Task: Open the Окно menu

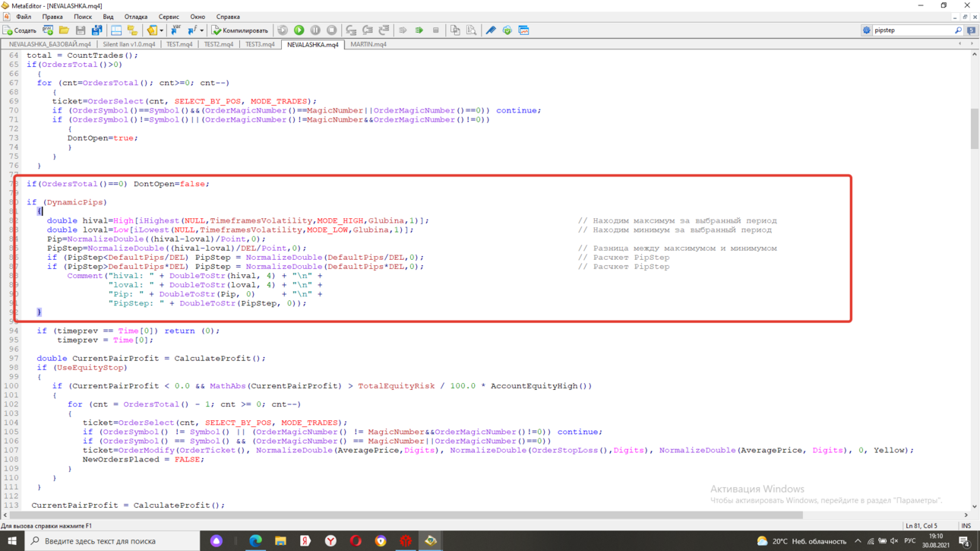Action: click(198, 17)
